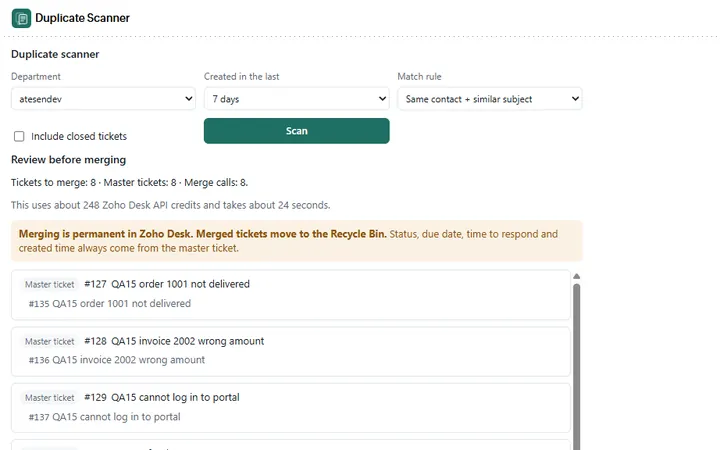Click Master ticket badge for ticket #129
The height and width of the screenshot is (450, 720).
[x=50, y=398]
